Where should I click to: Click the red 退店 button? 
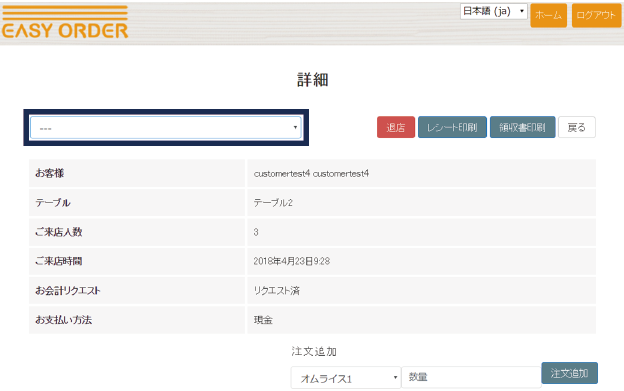396,127
